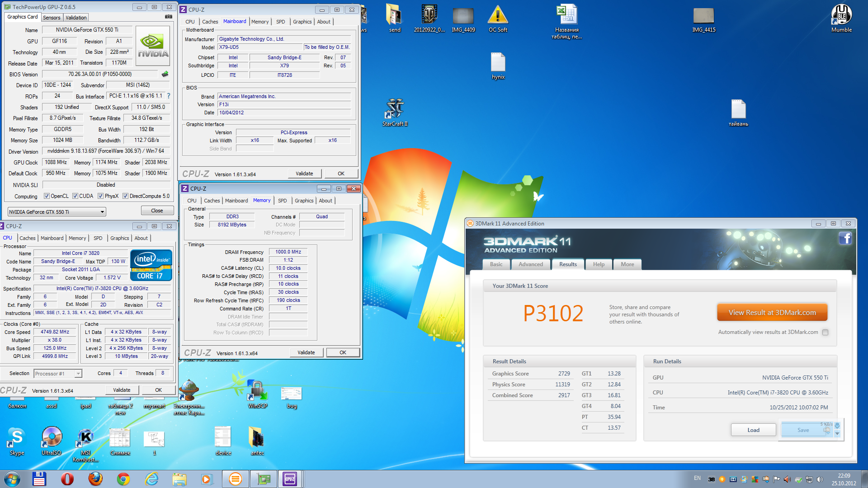Screen dimensions: 868x488
Task: Click the Load button in 3DMark 11
Action: click(x=753, y=430)
